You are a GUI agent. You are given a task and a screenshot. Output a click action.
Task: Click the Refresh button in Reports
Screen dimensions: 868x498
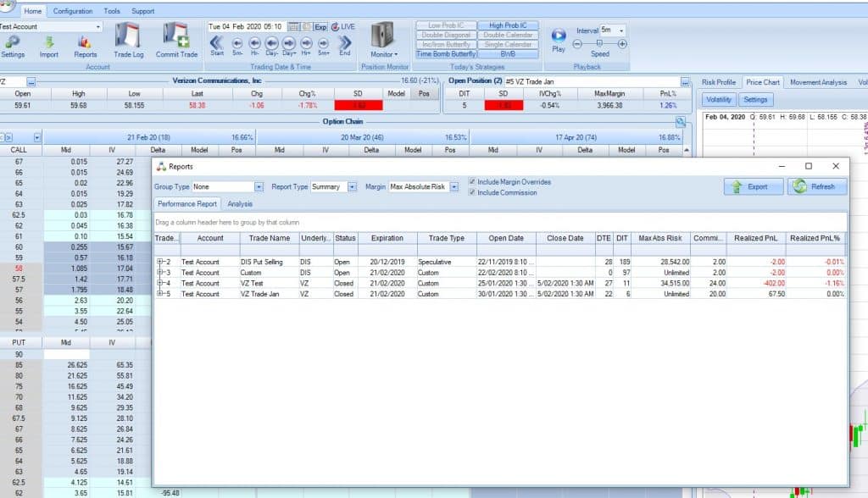click(x=815, y=186)
